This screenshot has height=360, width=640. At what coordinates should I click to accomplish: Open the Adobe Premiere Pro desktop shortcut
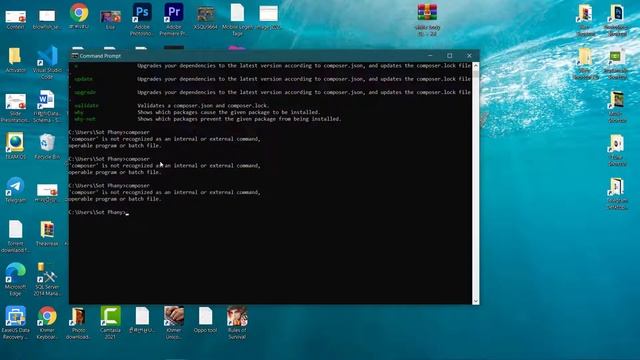pos(173,19)
